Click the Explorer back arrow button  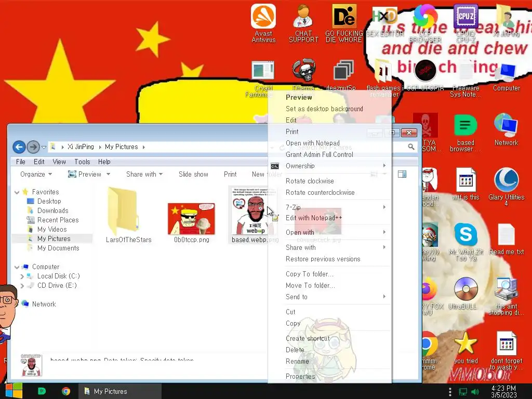tap(19, 147)
